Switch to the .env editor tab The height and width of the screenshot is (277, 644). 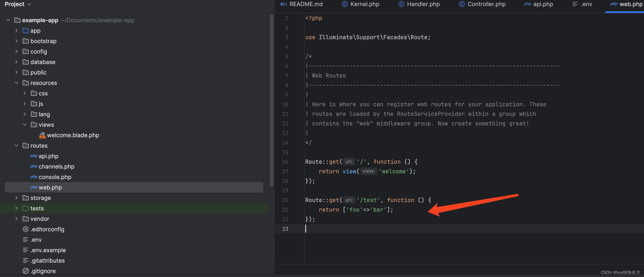coord(582,4)
